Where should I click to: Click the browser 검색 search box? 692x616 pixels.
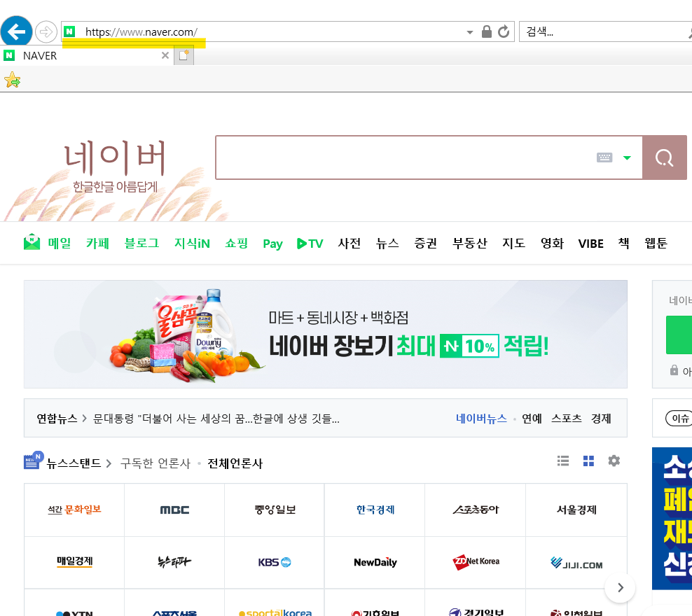point(604,31)
